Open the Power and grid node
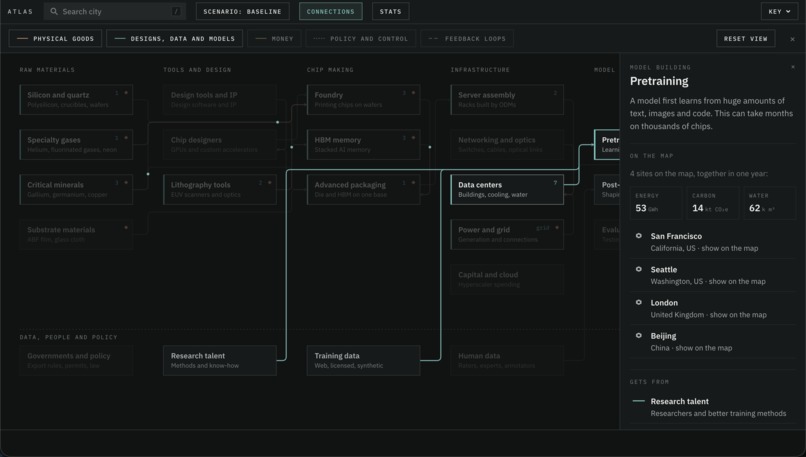Image resolution: width=806 pixels, height=457 pixels. 507,234
